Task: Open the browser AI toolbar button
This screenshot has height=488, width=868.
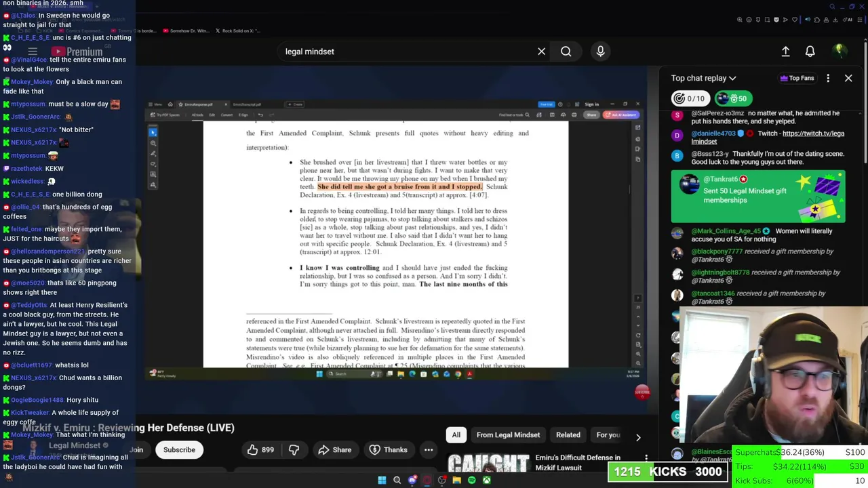Action: pyautogui.click(x=848, y=20)
